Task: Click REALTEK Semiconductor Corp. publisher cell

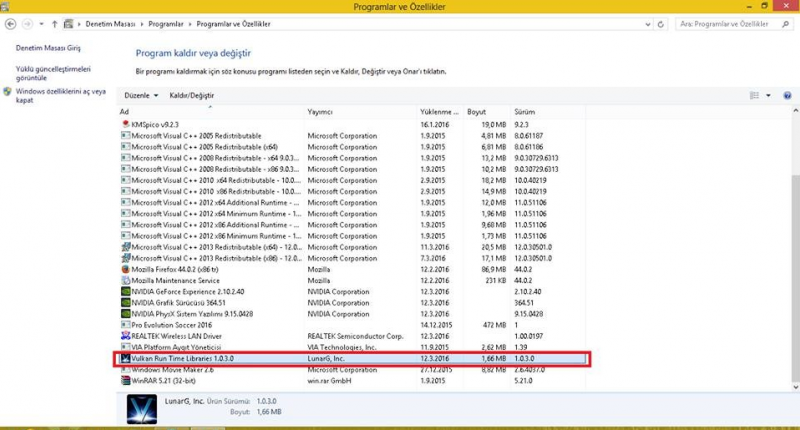Action: pos(355,336)
